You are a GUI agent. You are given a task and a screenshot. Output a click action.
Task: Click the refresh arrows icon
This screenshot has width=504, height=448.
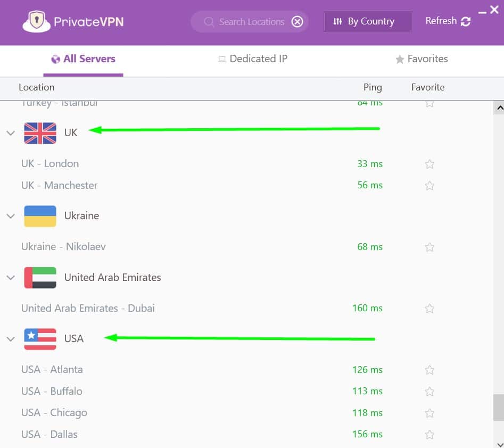[x=466, y=21]
